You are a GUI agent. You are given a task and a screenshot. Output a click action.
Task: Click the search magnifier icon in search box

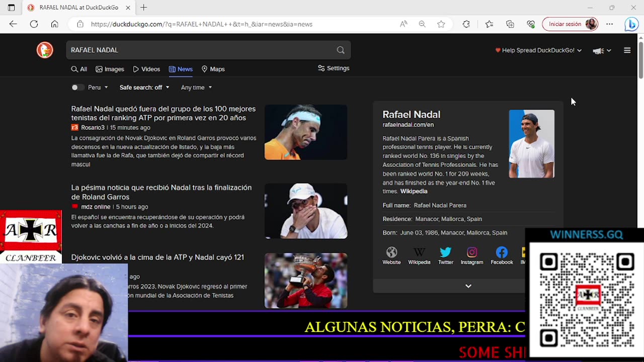pyautogui.click(x=341, y=50)
